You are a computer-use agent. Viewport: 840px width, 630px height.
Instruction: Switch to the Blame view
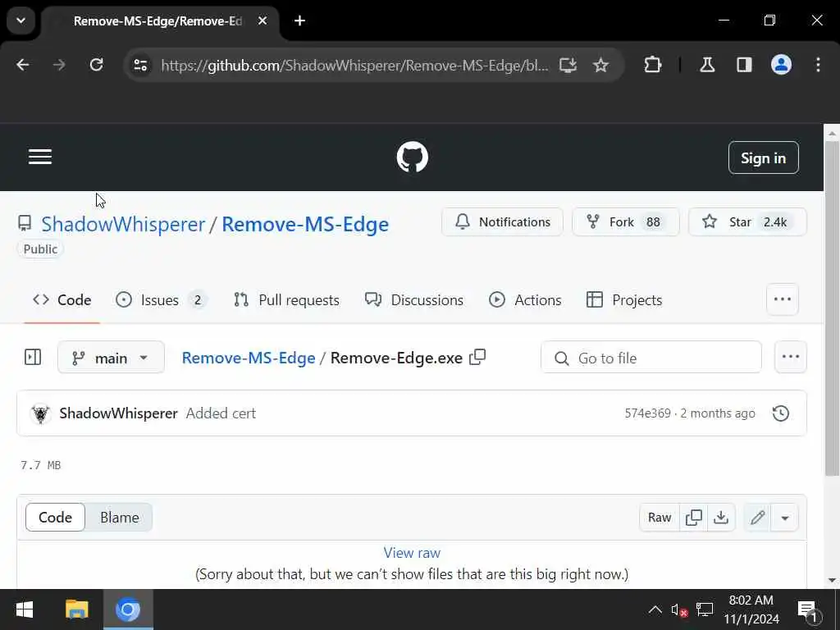120,518
